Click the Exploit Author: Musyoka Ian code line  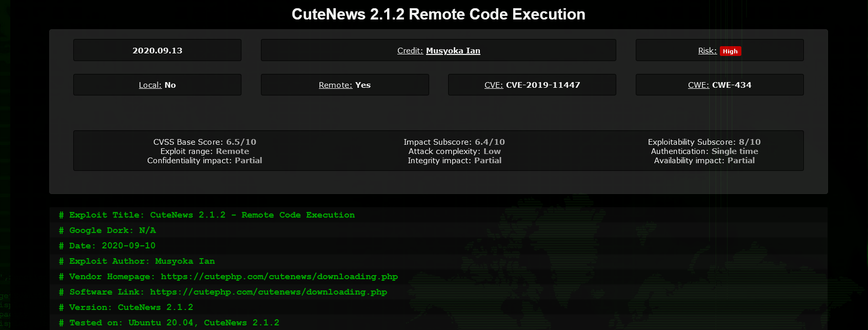[137, 261]
